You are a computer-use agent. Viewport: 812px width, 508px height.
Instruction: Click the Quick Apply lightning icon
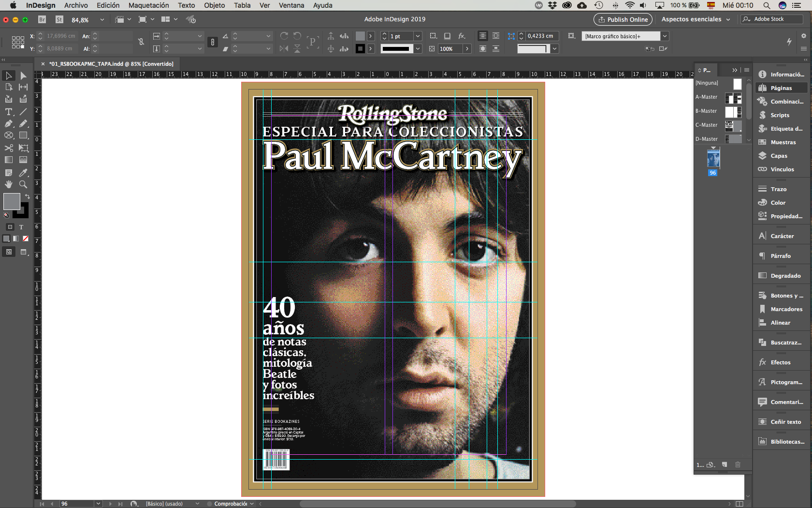[x=789, y=42]
